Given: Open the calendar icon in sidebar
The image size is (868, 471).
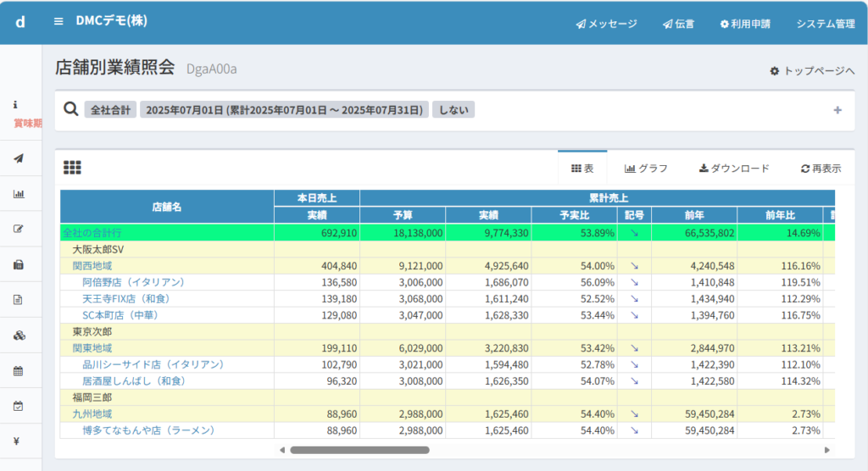Looking at the screenshot, I should pos(19,370).
